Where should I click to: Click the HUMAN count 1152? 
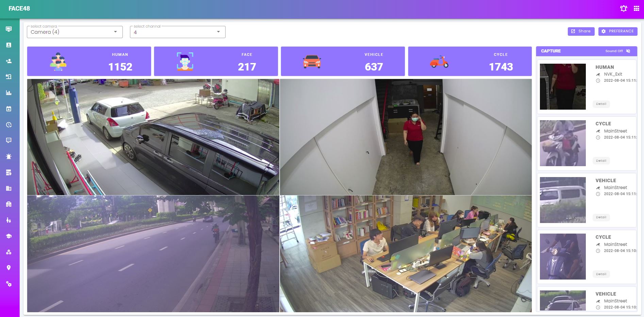(x=120, y=67)
